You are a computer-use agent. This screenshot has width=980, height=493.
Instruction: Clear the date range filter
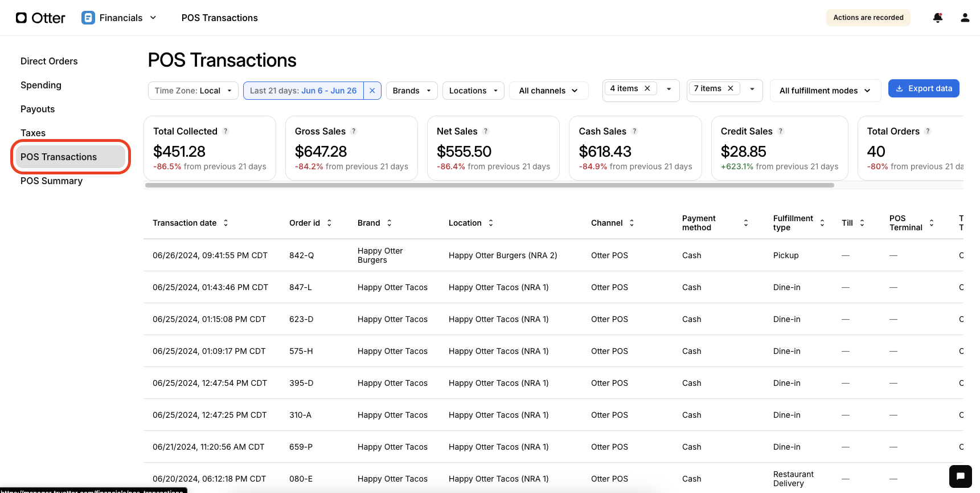click(x=372, y=91)
